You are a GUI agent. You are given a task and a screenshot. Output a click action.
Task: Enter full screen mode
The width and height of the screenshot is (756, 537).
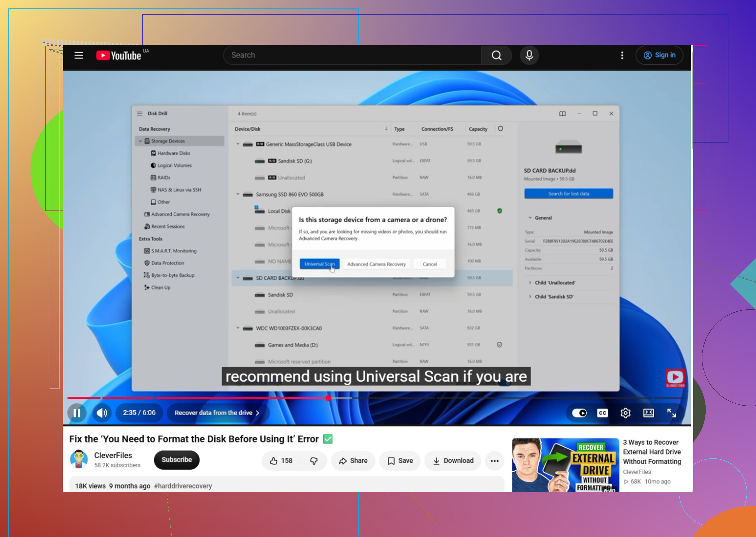point(672,413)
